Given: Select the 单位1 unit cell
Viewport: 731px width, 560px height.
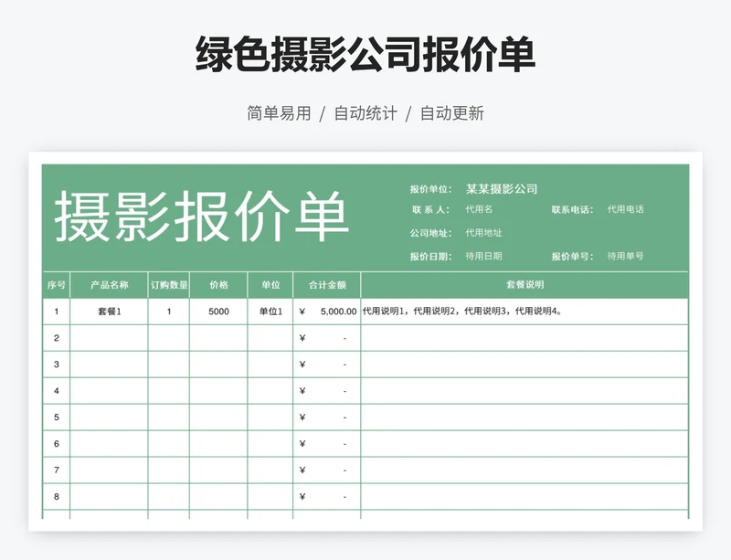Looking at the screenshot, I should pos(270,312).
